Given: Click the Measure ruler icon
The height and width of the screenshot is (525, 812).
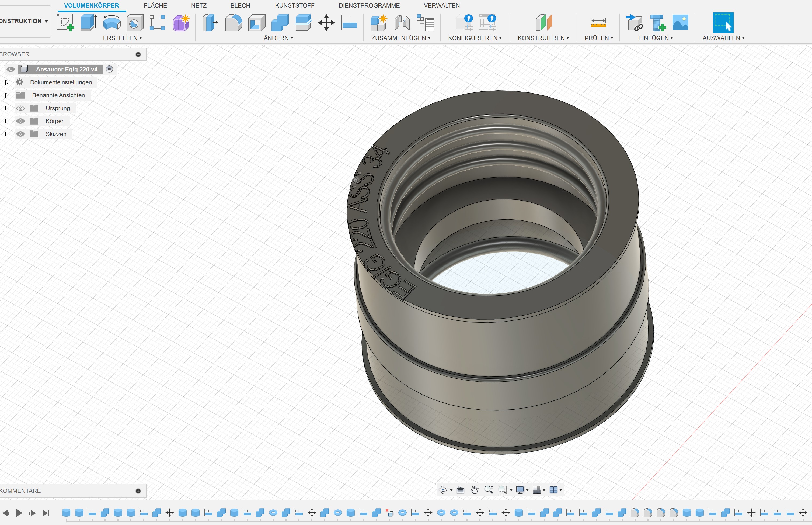Looking at the screenshot, I should click(x=598, y=22).
